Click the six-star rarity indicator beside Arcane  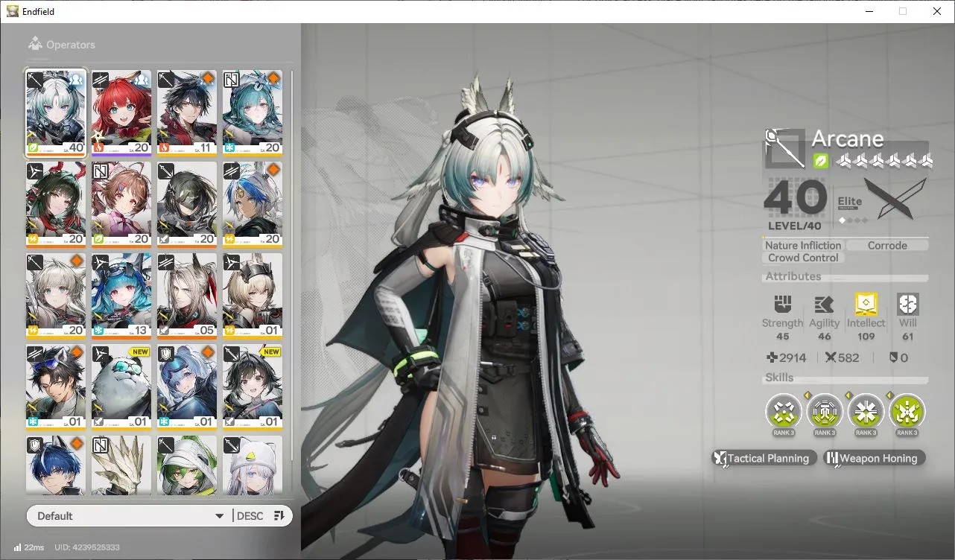(x=884, y=160)
